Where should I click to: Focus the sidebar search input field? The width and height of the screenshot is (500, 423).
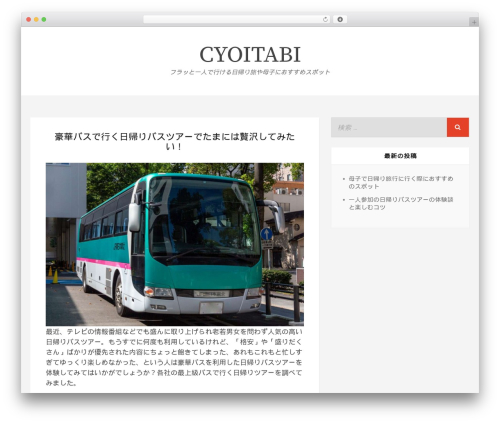(389, 127)
